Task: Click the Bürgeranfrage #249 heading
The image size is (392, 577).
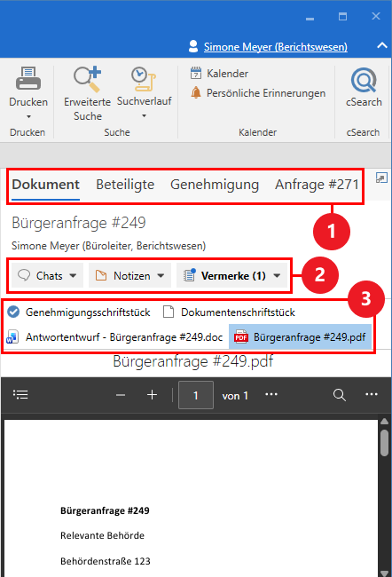Action: [79, 223]
